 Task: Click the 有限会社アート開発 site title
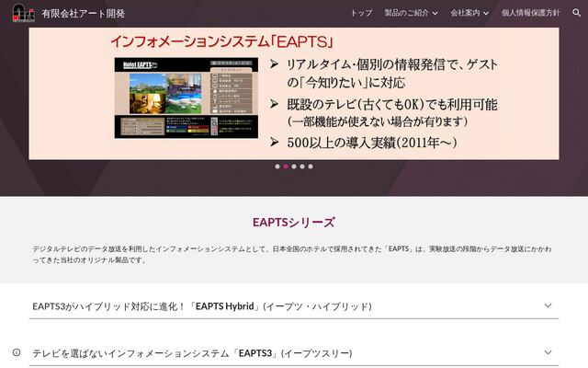tap(84, 14)
